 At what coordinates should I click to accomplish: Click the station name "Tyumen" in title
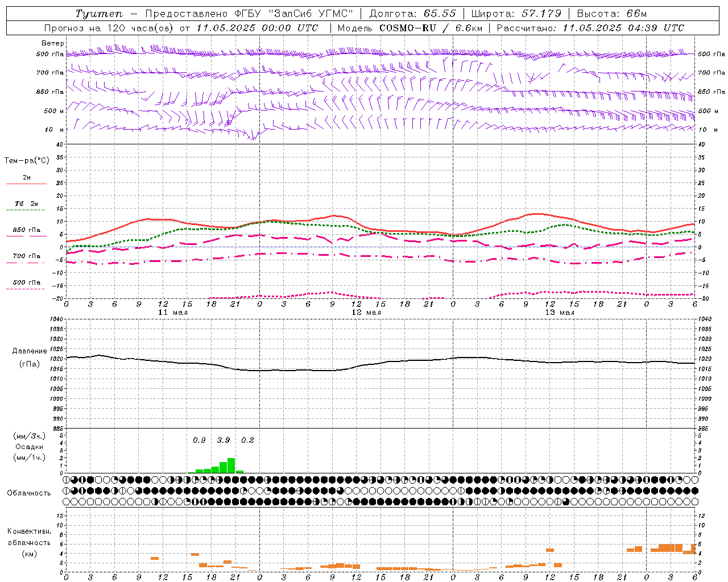click(x=98, y=14)
